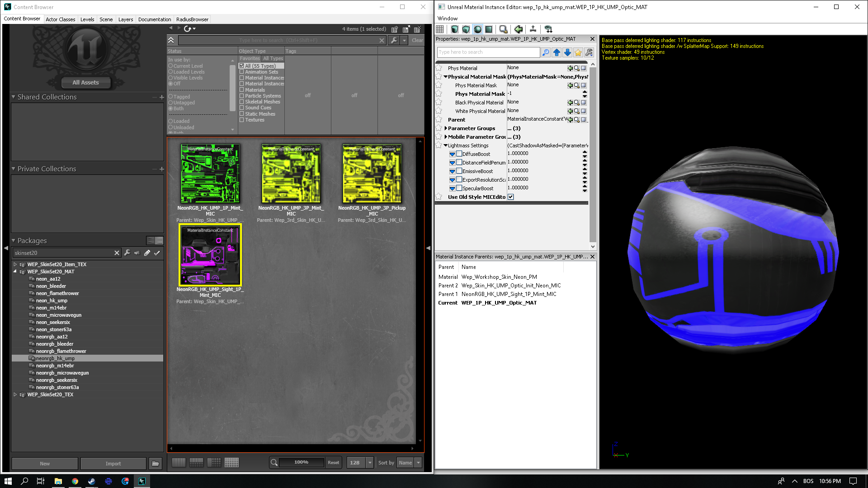Select NeonRGB_HK_UMP_3P_Pickup_MIC thumbnail
Image resolution: width=868 pixels, height=488 pixels.
[x=372, y=174]
